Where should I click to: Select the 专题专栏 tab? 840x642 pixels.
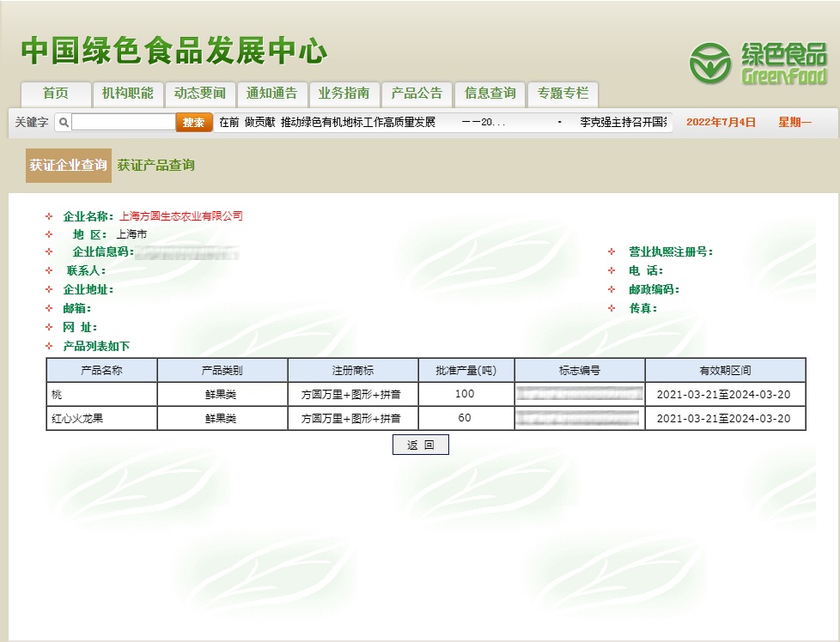(x=563, y=94)
